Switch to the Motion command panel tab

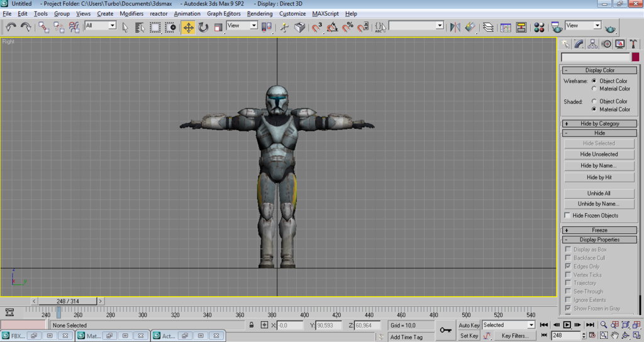pos(606,44)
